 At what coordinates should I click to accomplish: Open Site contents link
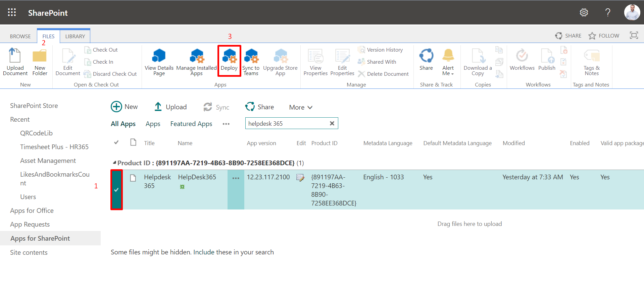coord(29,252)
